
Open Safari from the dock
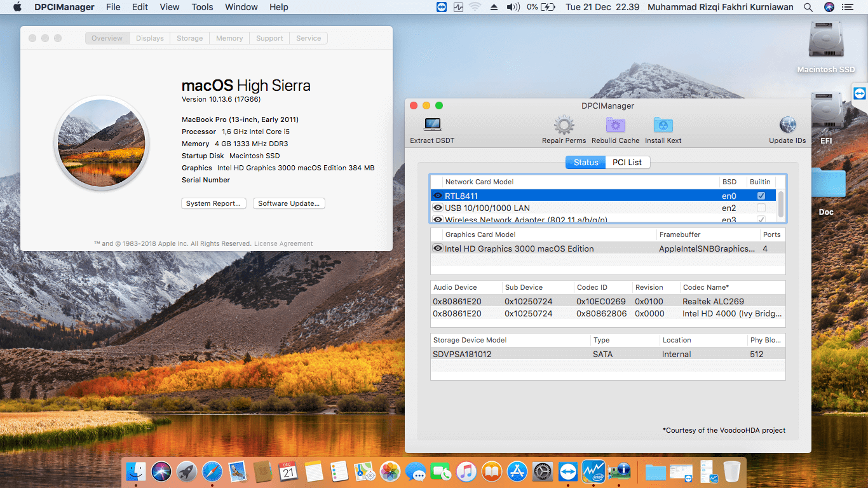(x=212, y=471)
